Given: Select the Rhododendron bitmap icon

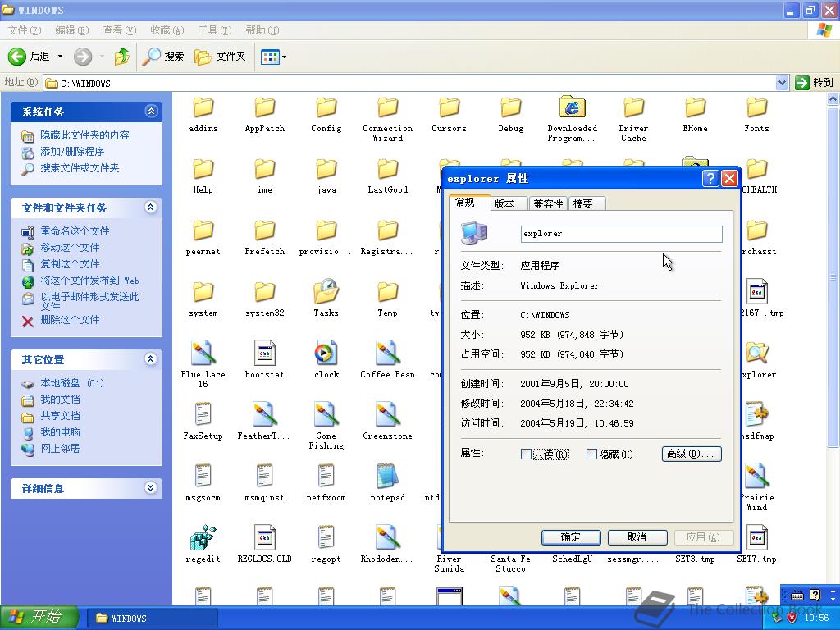Looking at the screenshot, I should (387, 537).
